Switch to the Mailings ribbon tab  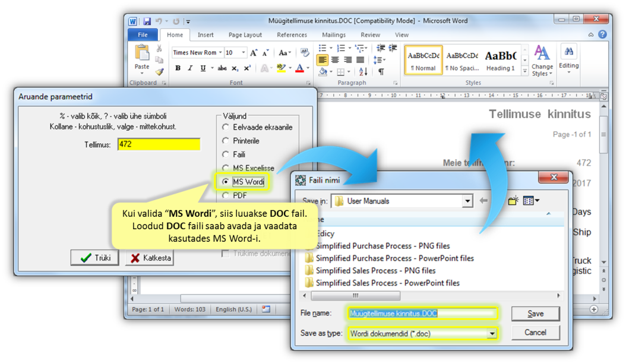[334, 34]
